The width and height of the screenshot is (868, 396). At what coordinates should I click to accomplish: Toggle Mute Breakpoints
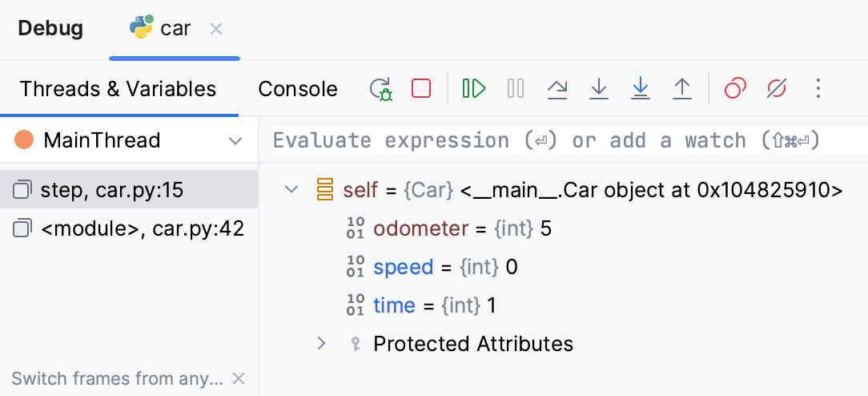coord(777,88)
